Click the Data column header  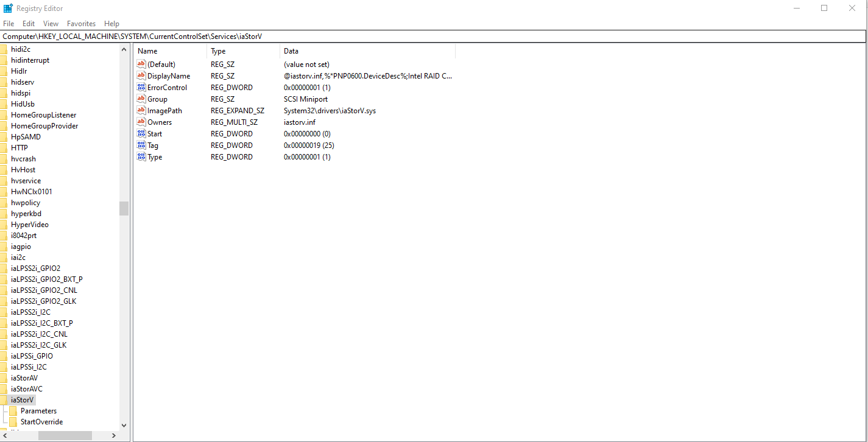tap(291, 51)
